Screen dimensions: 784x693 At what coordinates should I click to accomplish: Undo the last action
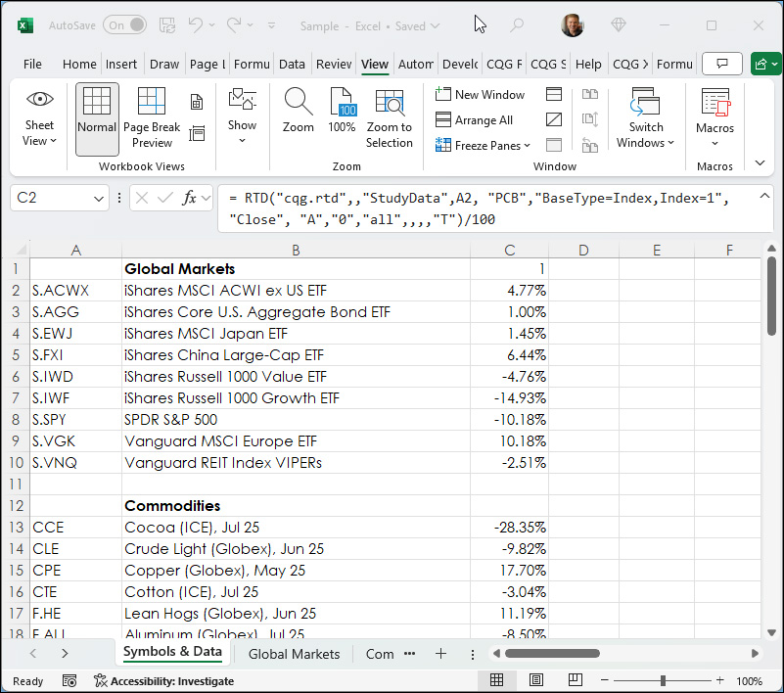196,25
